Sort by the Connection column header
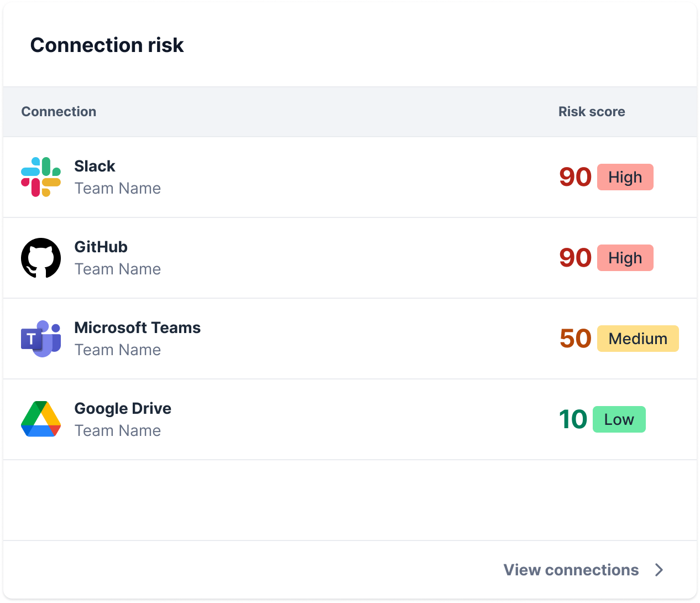This screenshot has height=603, width=700. pyautogui.click(x=59, y=112)
